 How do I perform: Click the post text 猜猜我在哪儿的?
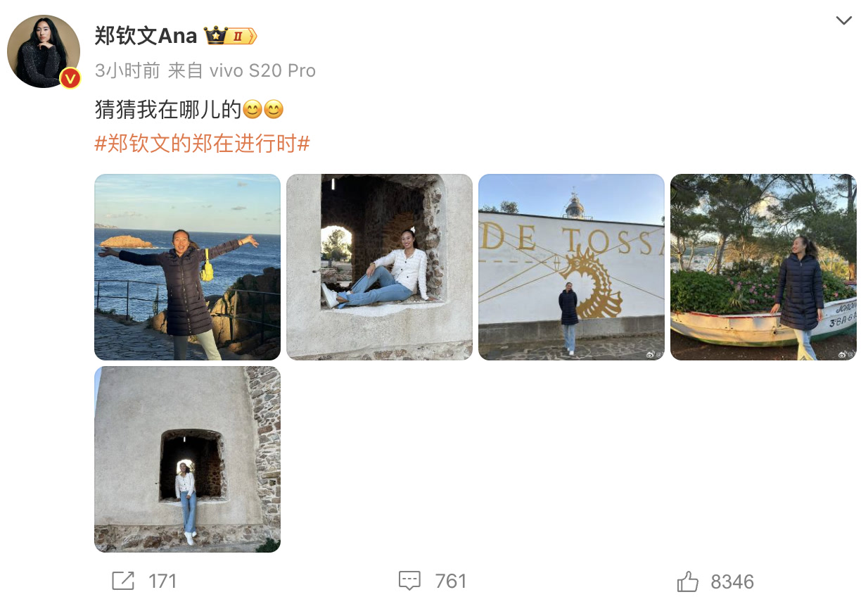pyautogui.click(x=167, y=111)
